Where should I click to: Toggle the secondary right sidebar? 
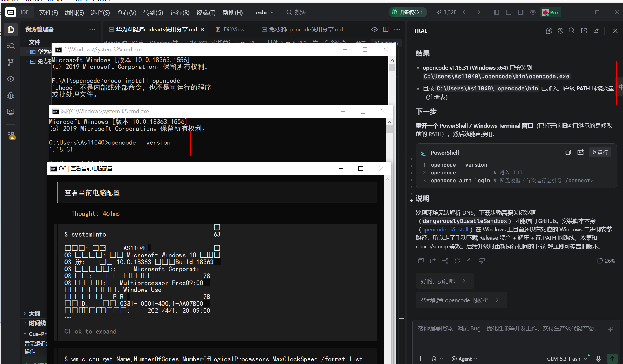pyautogui.click(x=521, y=12)
